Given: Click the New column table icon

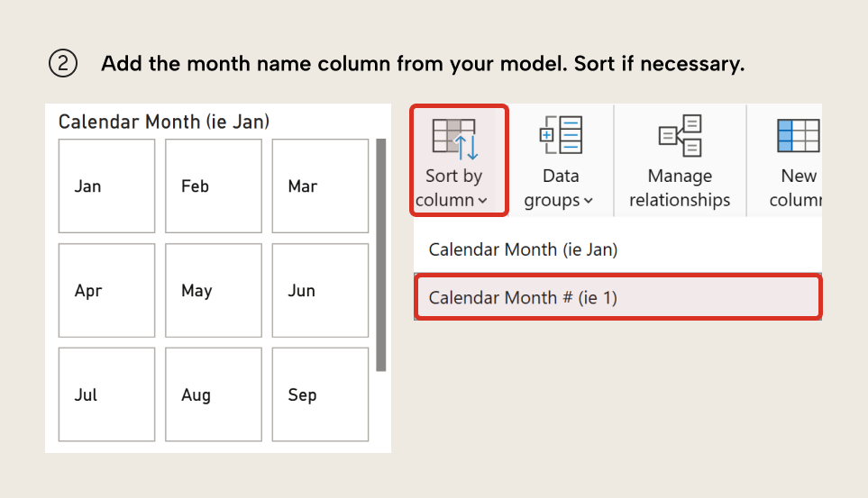Looking at the screenshot, I should click(x=798, y=137).
